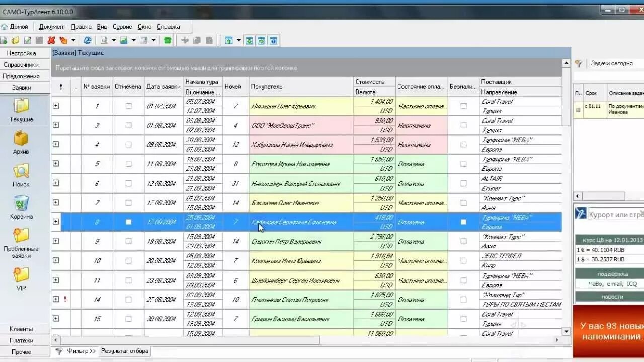Switch to Предложения sidebar section
644x362 pixels.
[21, 76]
